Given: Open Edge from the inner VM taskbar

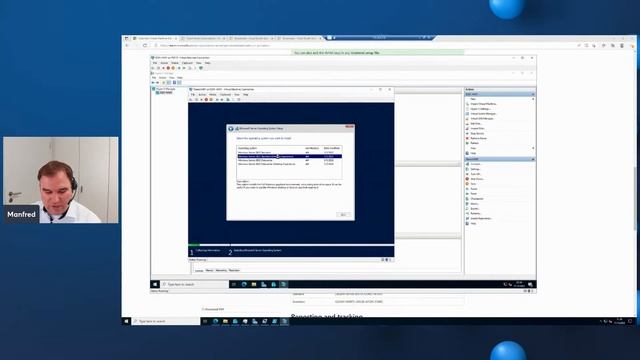Looking at the screenshot, I should (244, 284).
